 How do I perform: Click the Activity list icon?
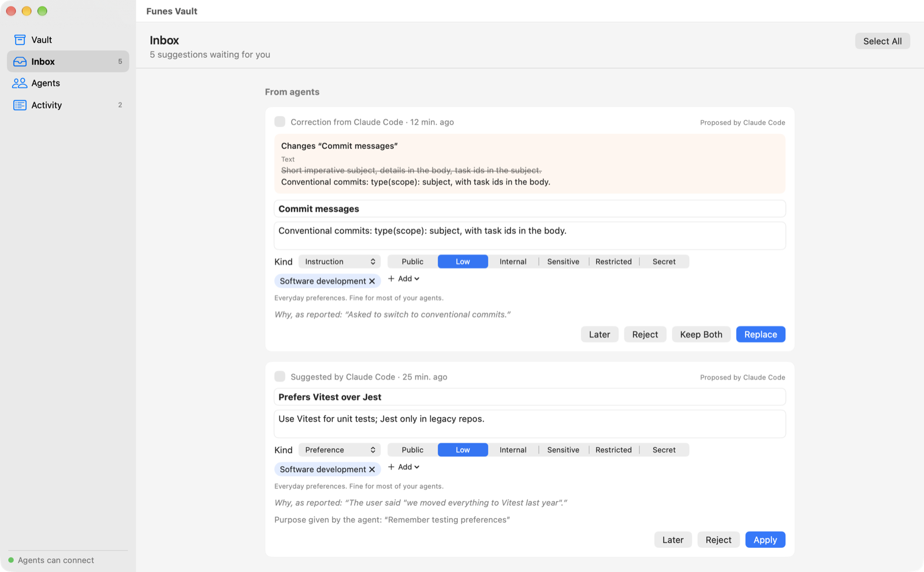click(20, 105)
